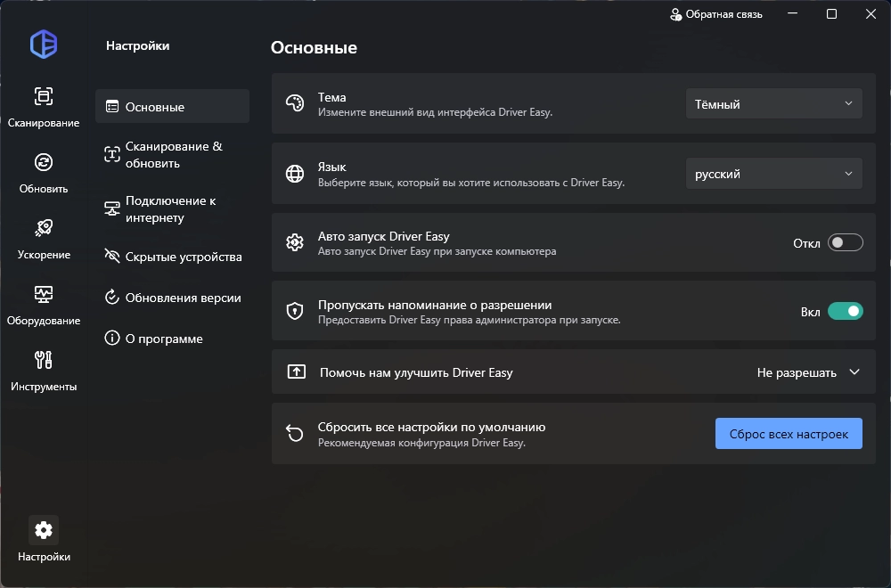Open the О программе page

tap(164, 339)
